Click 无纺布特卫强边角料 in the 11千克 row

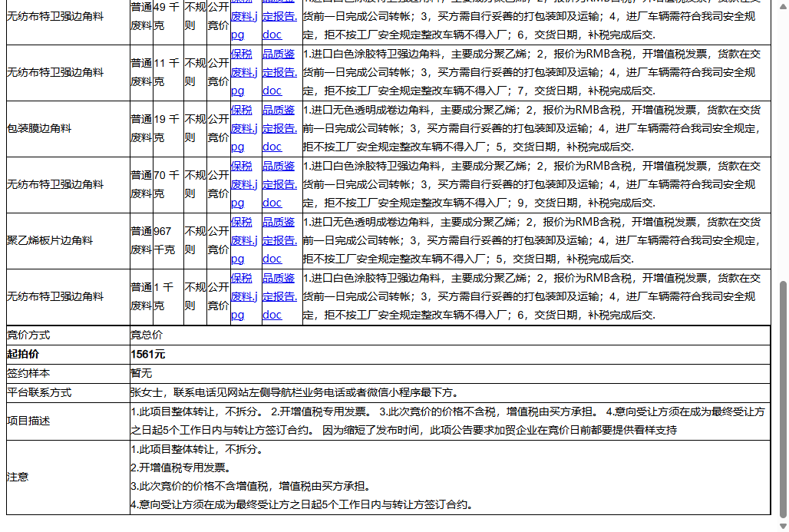click(x=55, y=72)
